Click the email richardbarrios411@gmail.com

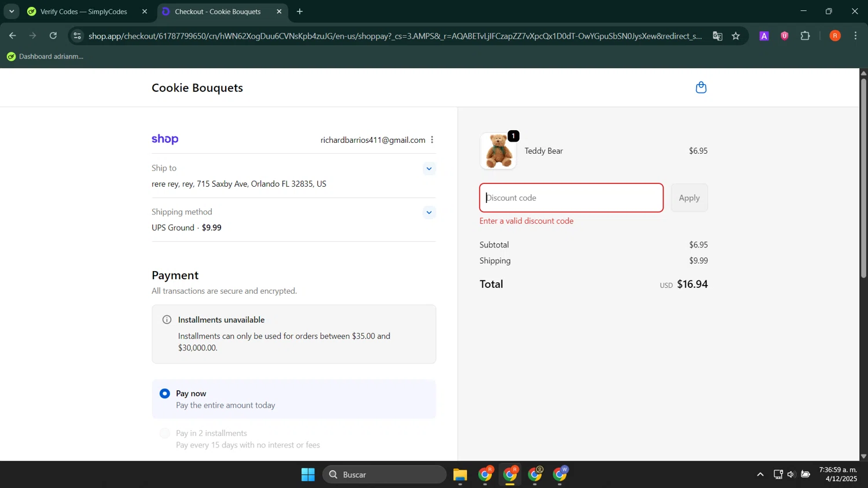click(373, 140)
